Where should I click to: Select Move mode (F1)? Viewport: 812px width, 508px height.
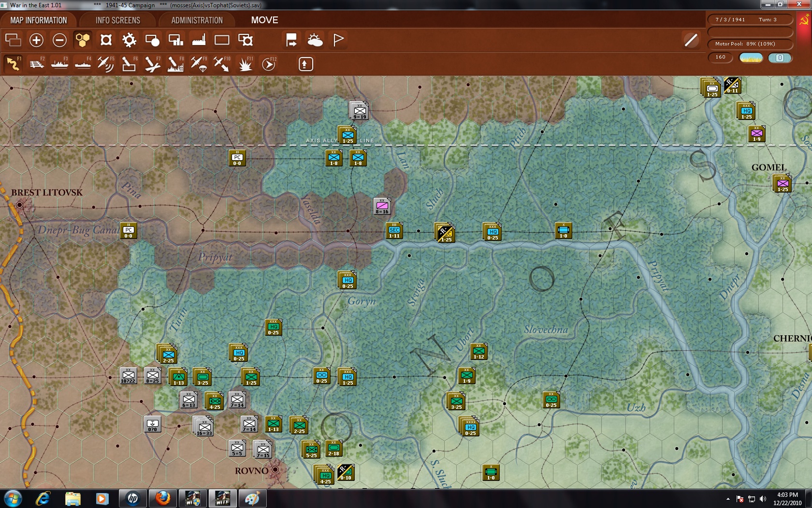(13, 64)
